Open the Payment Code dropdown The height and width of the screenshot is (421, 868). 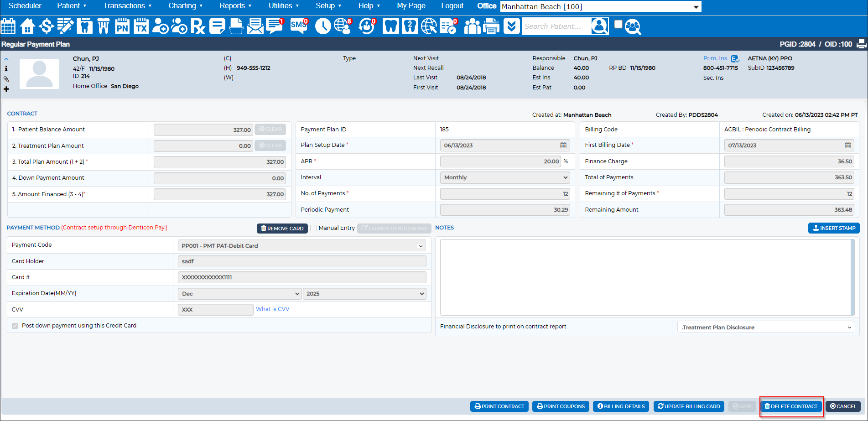click(x=302, y=245)
